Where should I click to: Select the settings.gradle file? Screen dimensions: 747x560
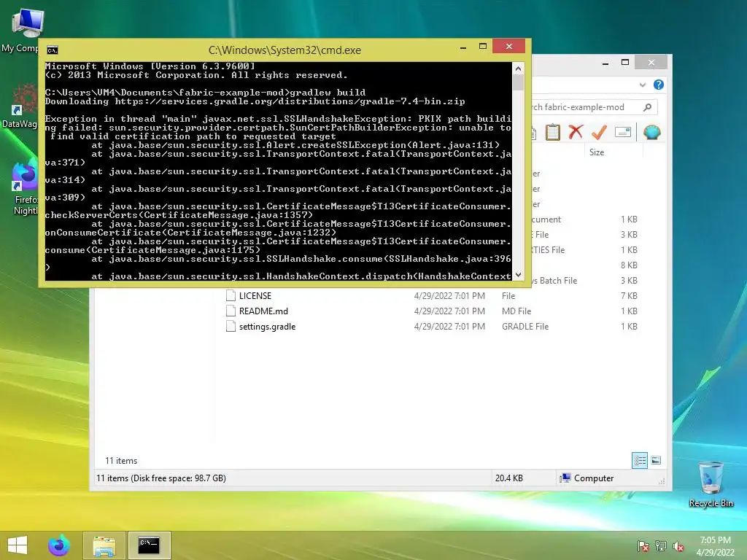(267, 327)
